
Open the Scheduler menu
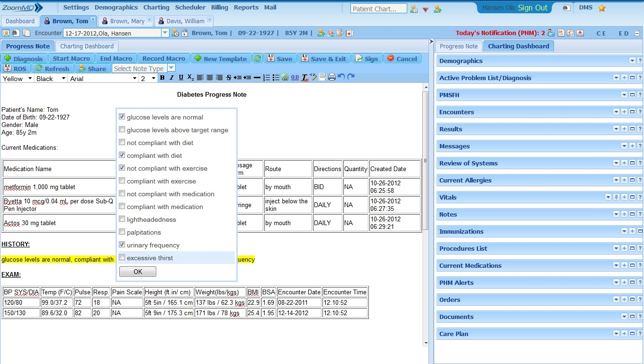coord(190,8)
